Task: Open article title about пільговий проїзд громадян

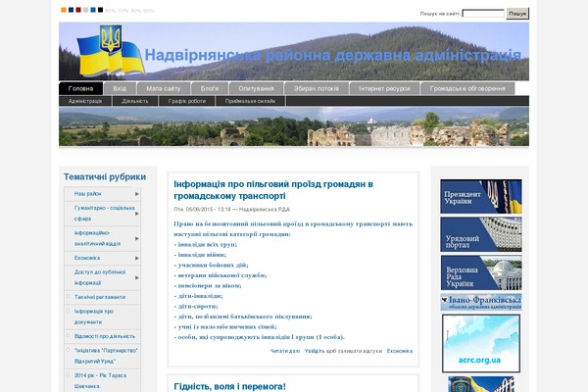Action: coord(273,190)
